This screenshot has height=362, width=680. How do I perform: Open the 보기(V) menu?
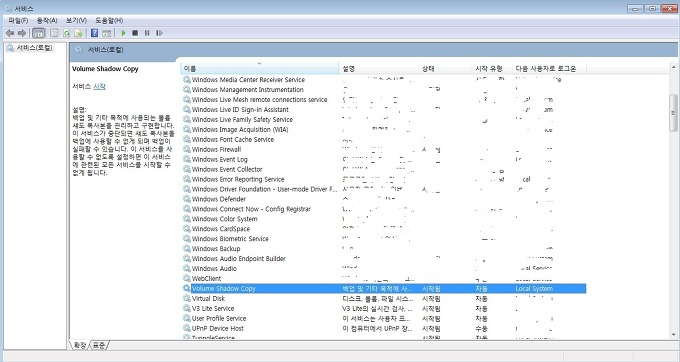(x=76, y=20)
